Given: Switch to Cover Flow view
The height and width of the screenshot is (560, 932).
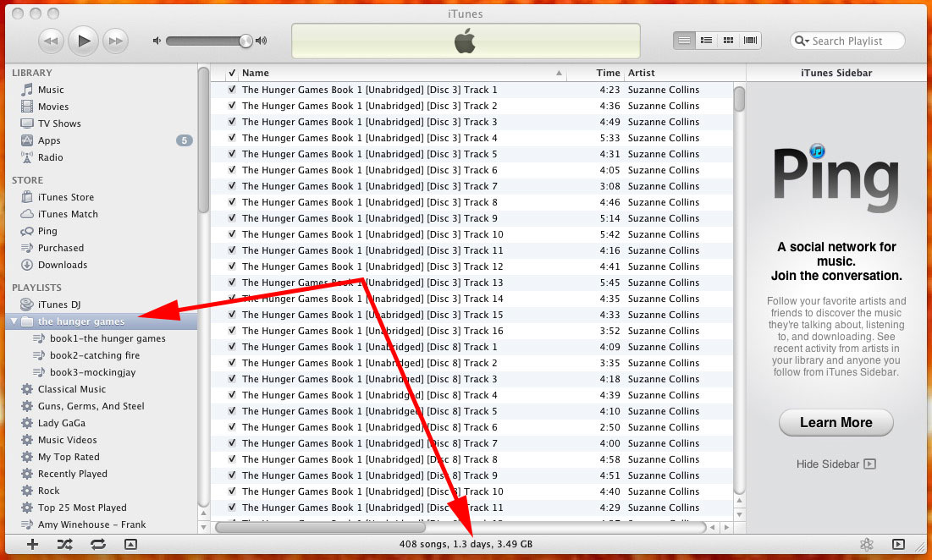Looking at the screenshot, I should (750, 41).
